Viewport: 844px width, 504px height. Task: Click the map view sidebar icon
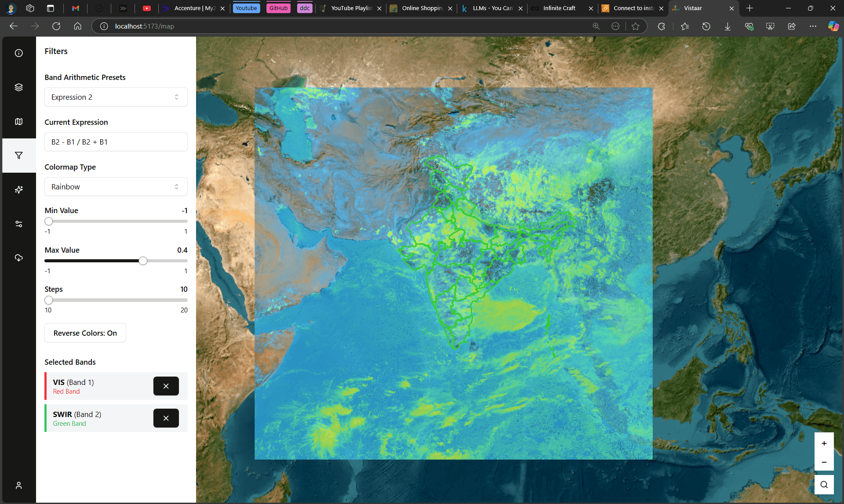(x=18, y=122)
